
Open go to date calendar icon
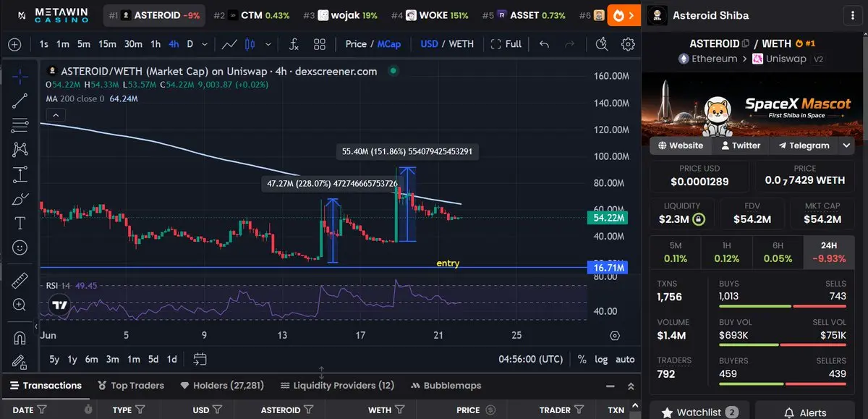(200, 359)
